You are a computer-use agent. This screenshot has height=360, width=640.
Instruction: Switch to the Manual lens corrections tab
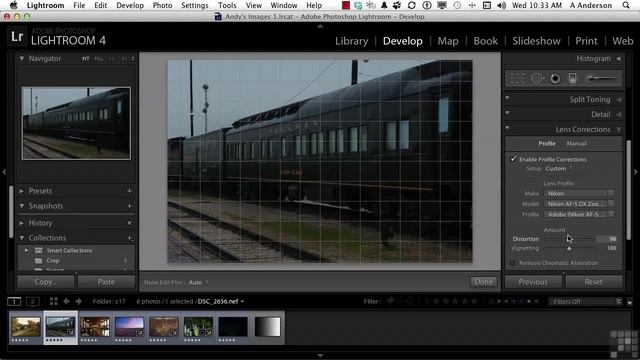[x=576, y=144]
